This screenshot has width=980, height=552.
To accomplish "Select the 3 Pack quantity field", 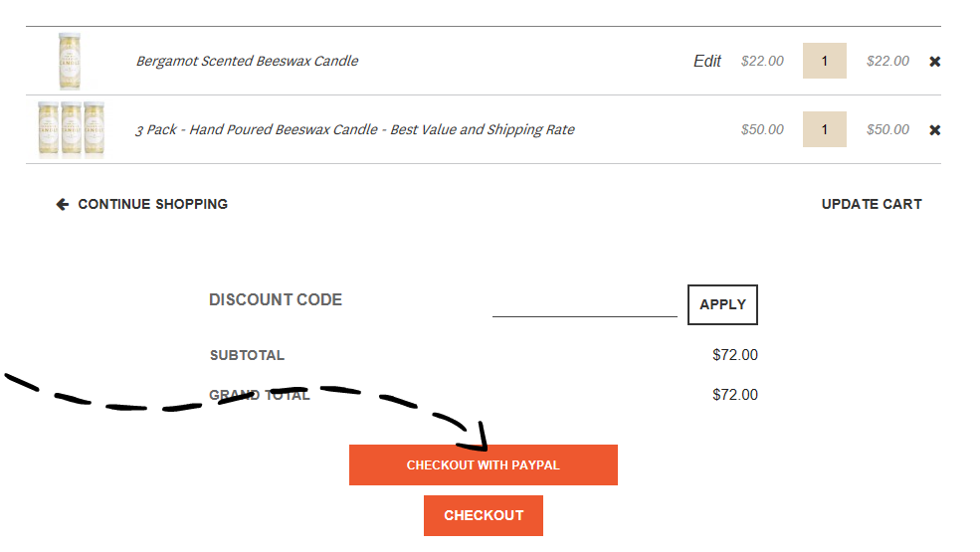I will [x=825, y=129].
